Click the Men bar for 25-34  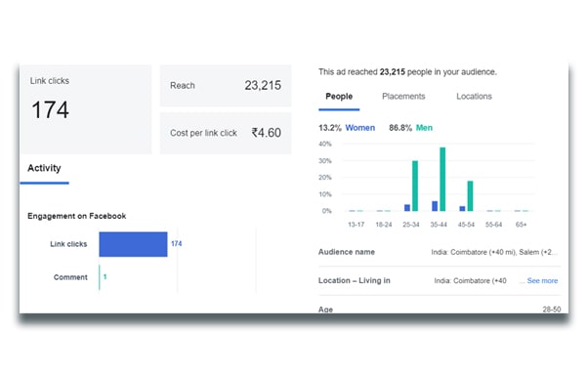click(415, 186)
